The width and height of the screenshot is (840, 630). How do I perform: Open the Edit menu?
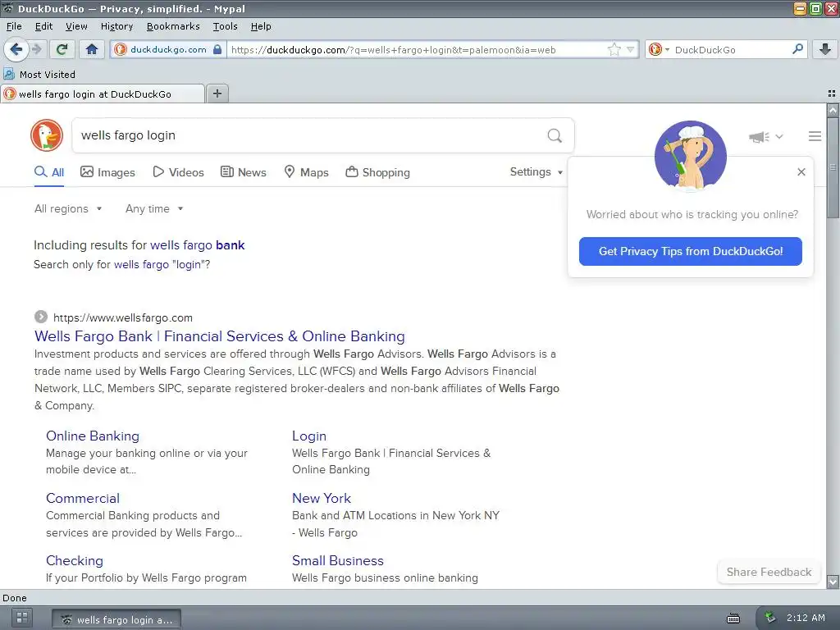coord(43,26)
